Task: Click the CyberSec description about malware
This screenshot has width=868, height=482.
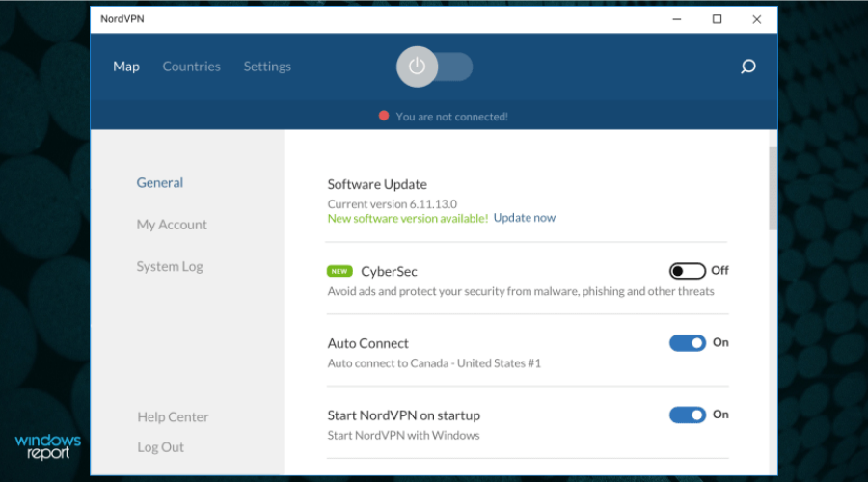Action: [x=521, y=292]
